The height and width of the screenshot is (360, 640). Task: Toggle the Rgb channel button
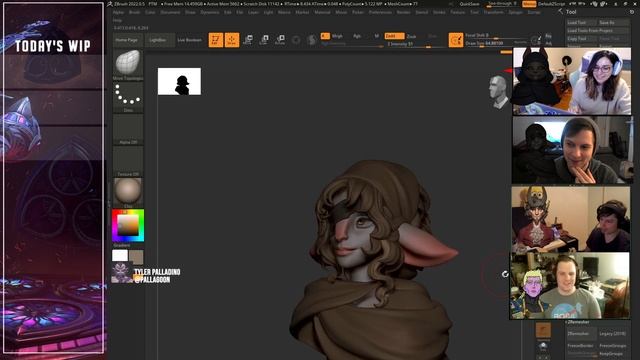357,36
